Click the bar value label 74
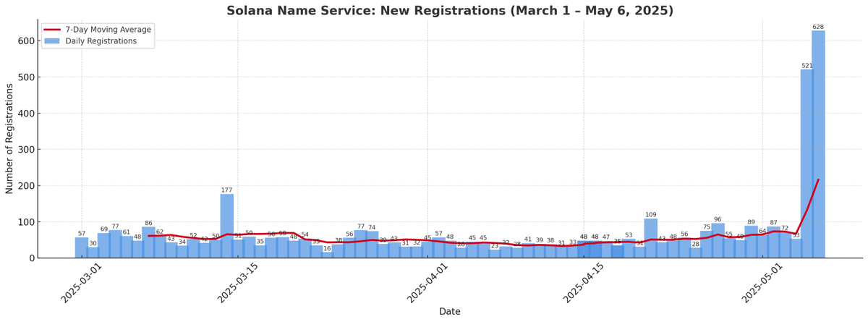868x322 pixels. point(372,227)
